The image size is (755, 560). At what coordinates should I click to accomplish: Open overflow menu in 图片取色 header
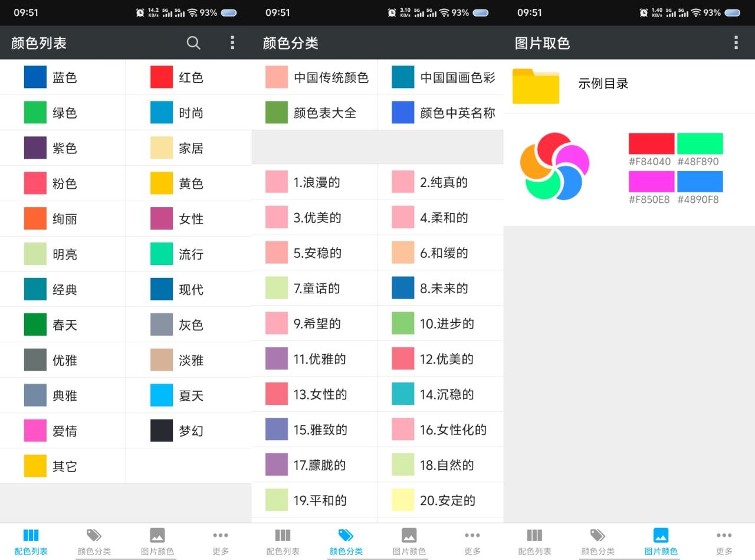pos(736,42)
